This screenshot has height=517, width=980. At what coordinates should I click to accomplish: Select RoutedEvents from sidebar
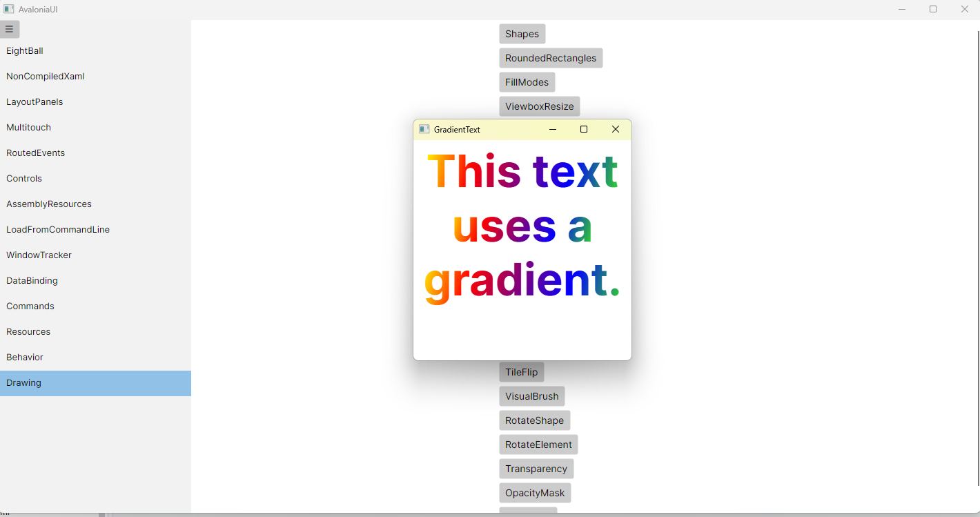click(x=95, y=153)
